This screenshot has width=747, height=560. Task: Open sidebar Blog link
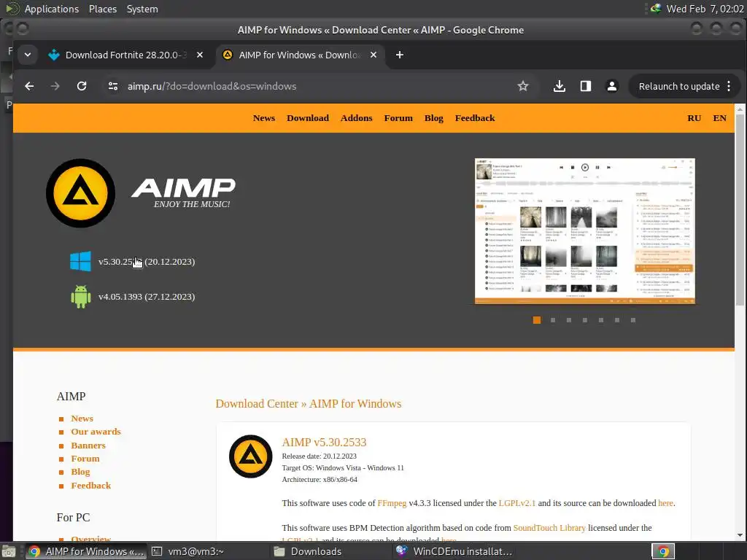pyautogui.click(x=80, y=472)
